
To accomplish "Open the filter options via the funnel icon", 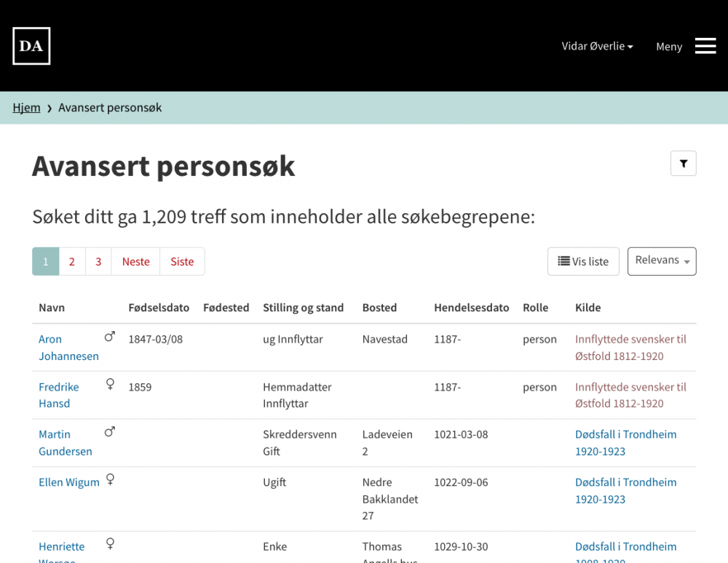I will tap(683, 163).
